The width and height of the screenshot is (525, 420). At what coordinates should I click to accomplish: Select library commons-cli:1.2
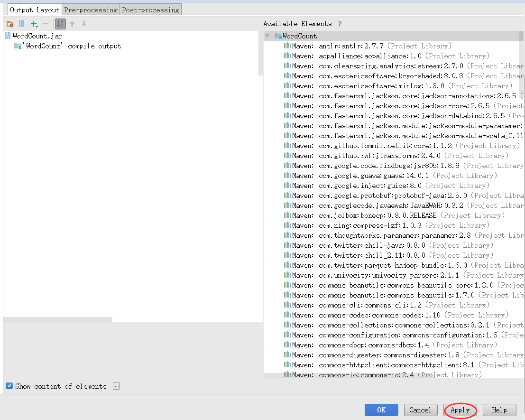(387, 305)
